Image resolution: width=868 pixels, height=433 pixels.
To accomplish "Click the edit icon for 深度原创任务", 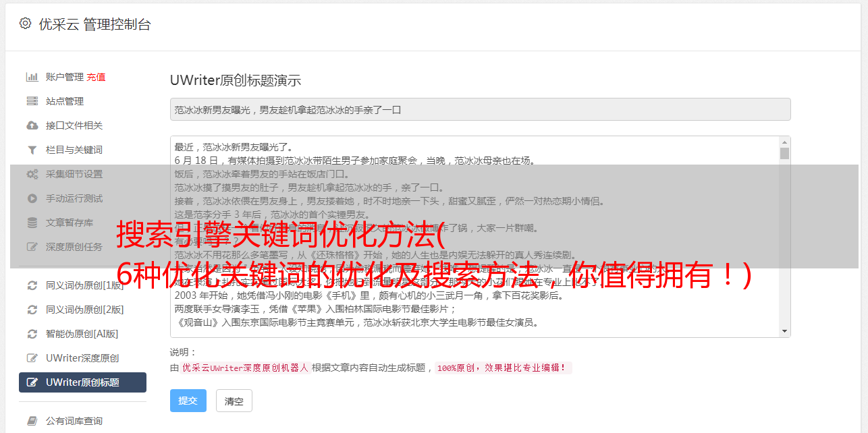I will 32,247.
